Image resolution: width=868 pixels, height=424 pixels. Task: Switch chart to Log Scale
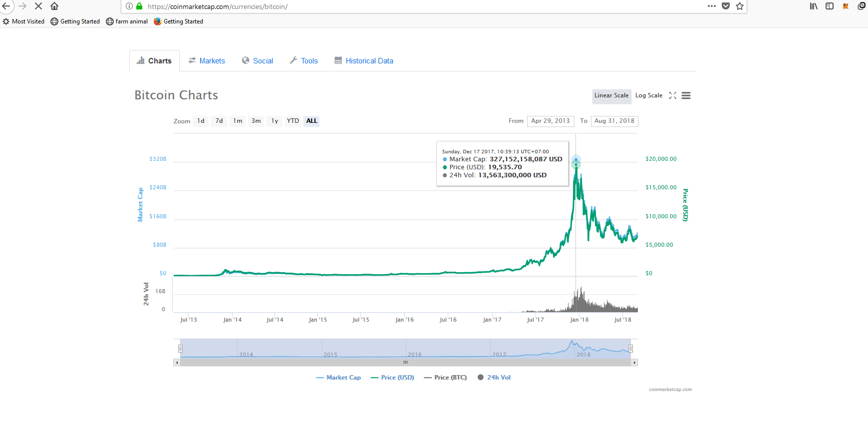(649, 95)
